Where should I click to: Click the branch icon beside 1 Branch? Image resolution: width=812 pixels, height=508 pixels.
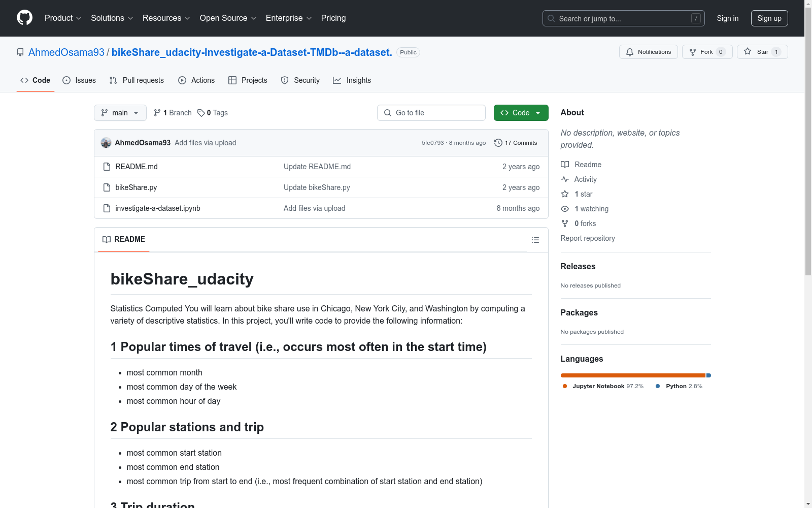157,113
